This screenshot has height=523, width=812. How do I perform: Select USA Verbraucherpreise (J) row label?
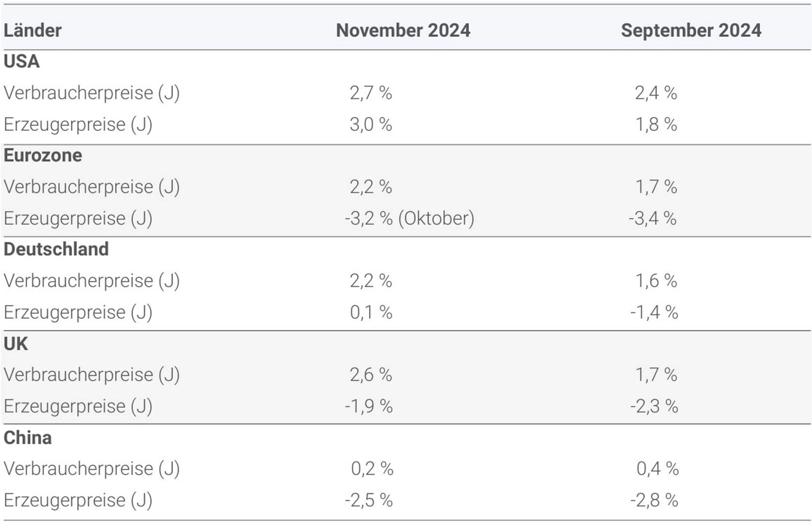pyautogui.click(x=91, y=93)
